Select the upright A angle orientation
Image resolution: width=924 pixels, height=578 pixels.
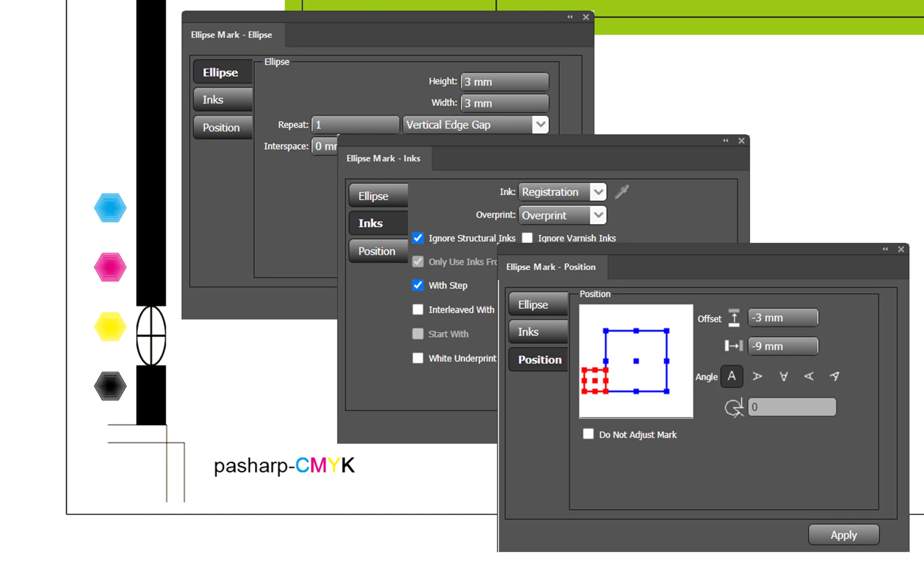tap(731, 376)
